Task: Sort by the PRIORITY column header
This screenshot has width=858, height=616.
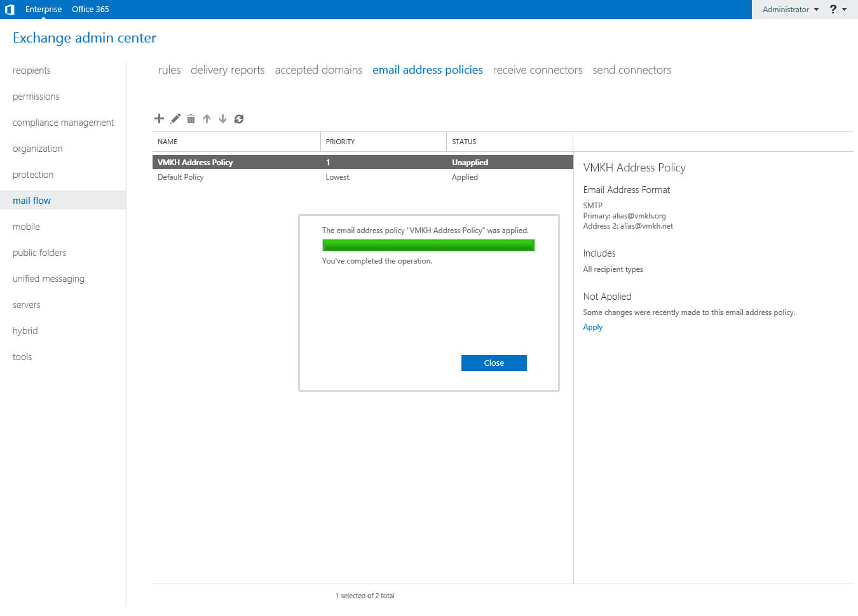Action: 383,142
